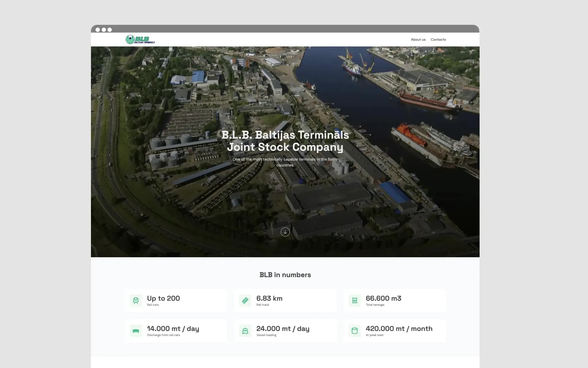Image resolution: width=588 pixels, height=368 pixels.
Task: Select the 'Up to 200' value text
Action: [164, 298]
